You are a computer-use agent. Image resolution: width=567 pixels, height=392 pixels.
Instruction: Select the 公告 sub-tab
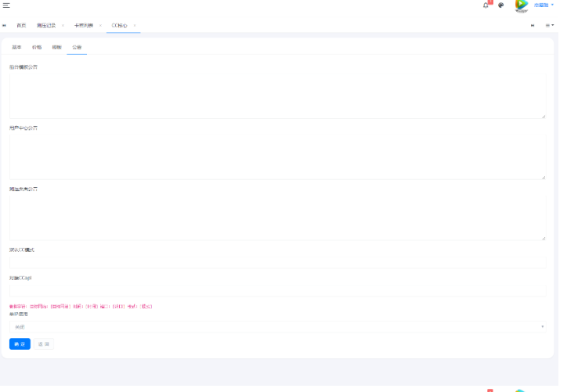77,47
